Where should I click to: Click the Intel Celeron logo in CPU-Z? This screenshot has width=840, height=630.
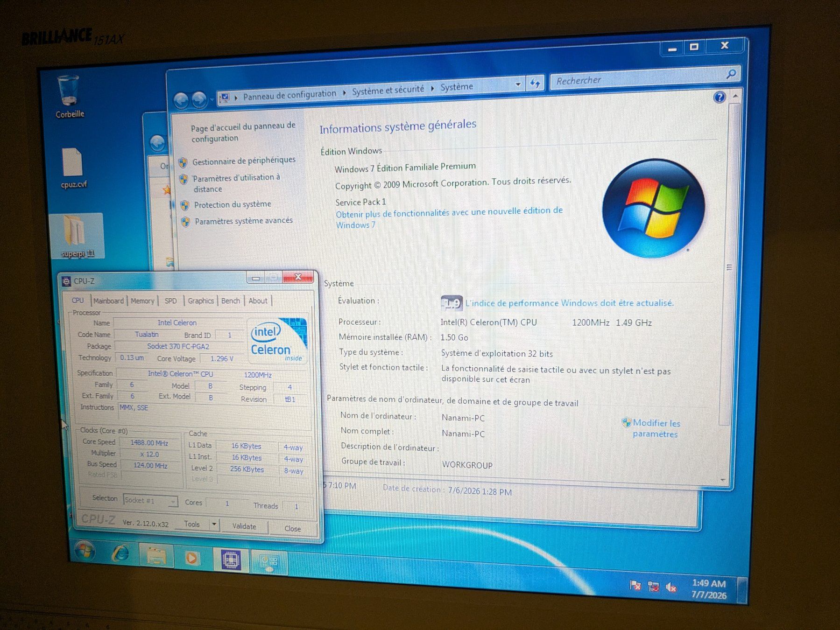[277, 341]
